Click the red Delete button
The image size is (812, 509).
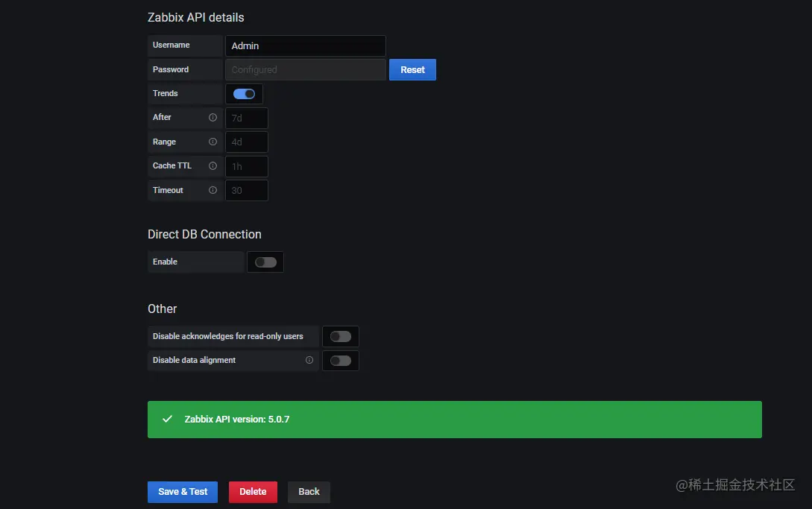pos(253,492)
